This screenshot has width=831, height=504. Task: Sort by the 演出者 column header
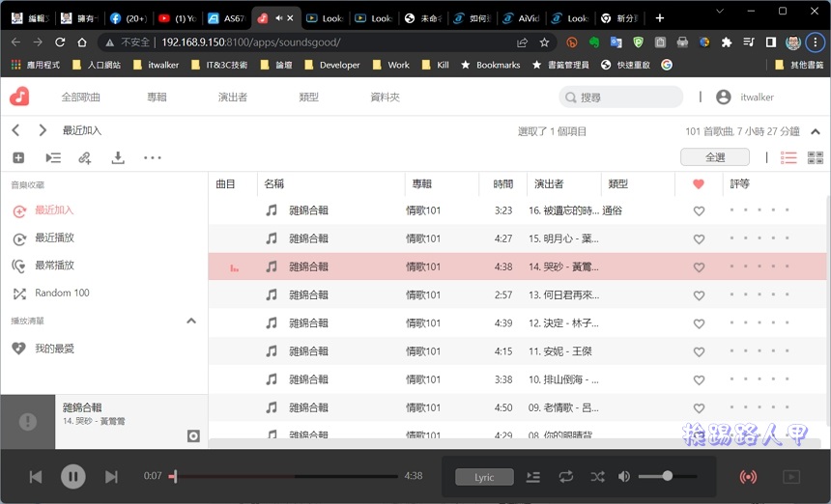pyautogui.click(x=549, y=183)
